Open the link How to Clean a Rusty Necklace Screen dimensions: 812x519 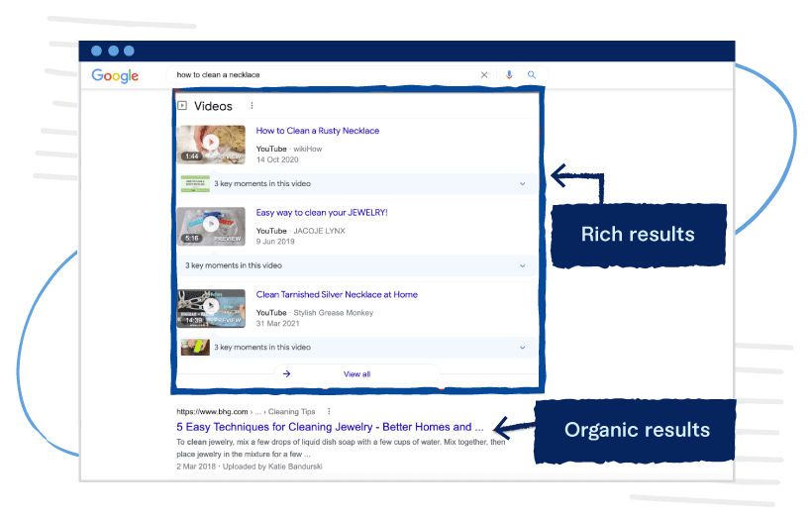click(318, 131)
